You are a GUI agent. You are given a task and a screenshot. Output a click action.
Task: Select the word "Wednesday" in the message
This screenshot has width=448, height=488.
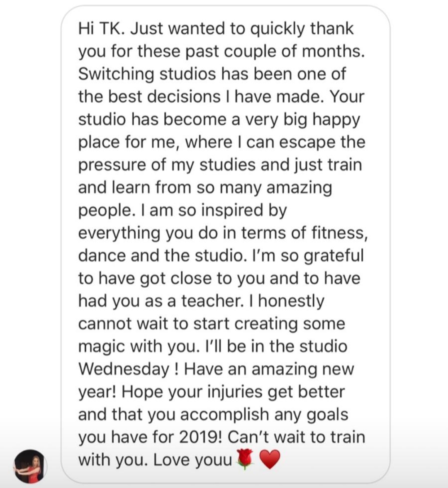(x=124, y=369)
